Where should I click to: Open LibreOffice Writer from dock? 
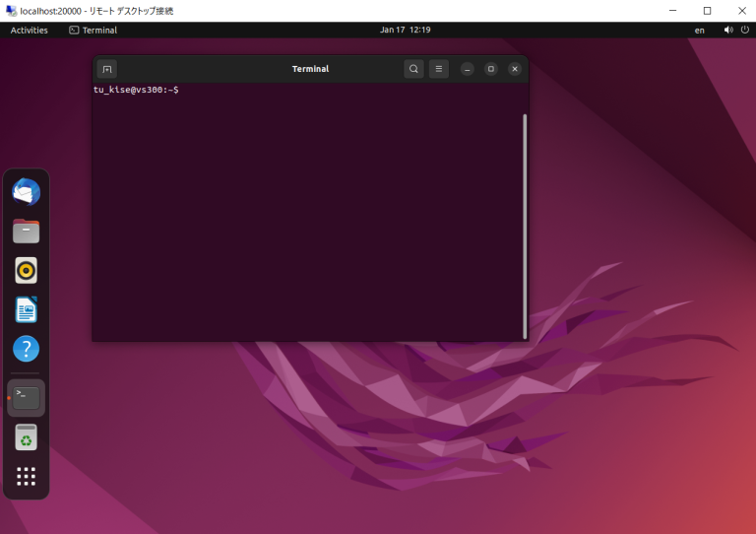(x=27, y=309)
